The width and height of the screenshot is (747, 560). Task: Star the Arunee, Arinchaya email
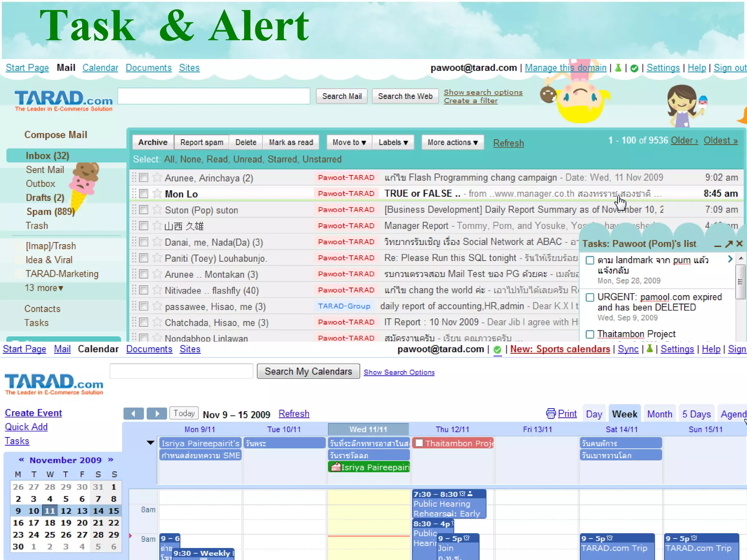pos(157,177)
